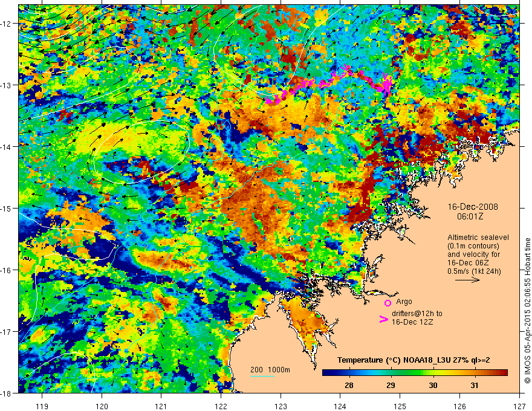Click longitude axis label 123
Image resolution: width=532 pixels, height=411 pixels.
(281, 406)
